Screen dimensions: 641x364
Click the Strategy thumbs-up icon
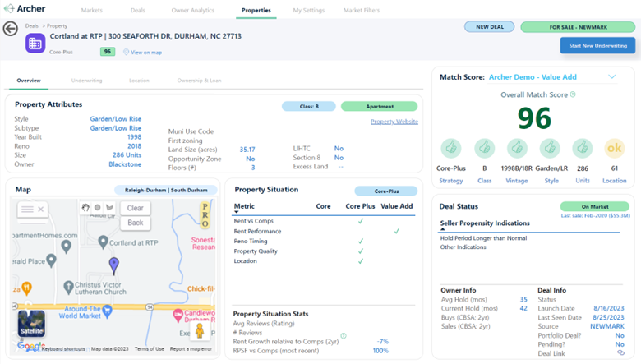pyautogui.click(x=451, y=148)
